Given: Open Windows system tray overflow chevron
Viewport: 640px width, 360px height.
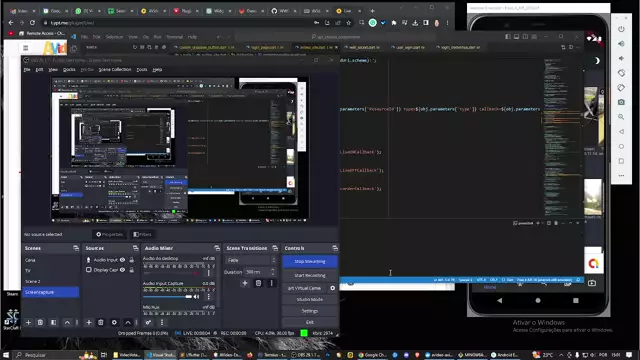Looking at the screenshot, I should [561, 355].
